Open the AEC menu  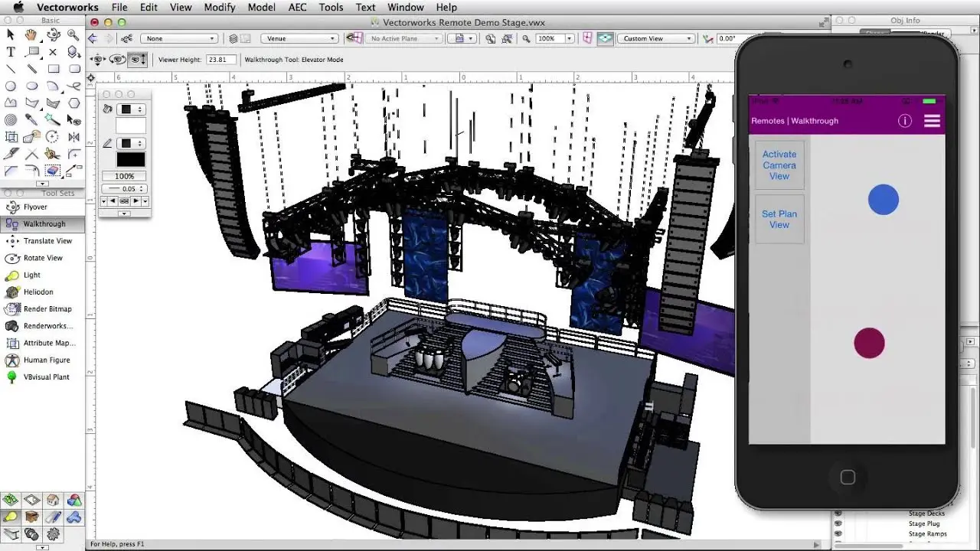click(x=297, y=7)
